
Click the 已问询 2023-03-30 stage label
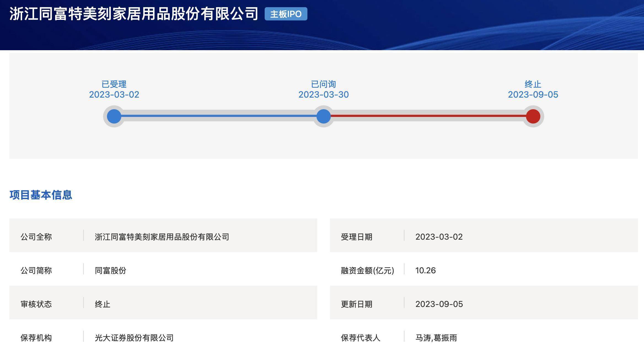coord(323,89)
